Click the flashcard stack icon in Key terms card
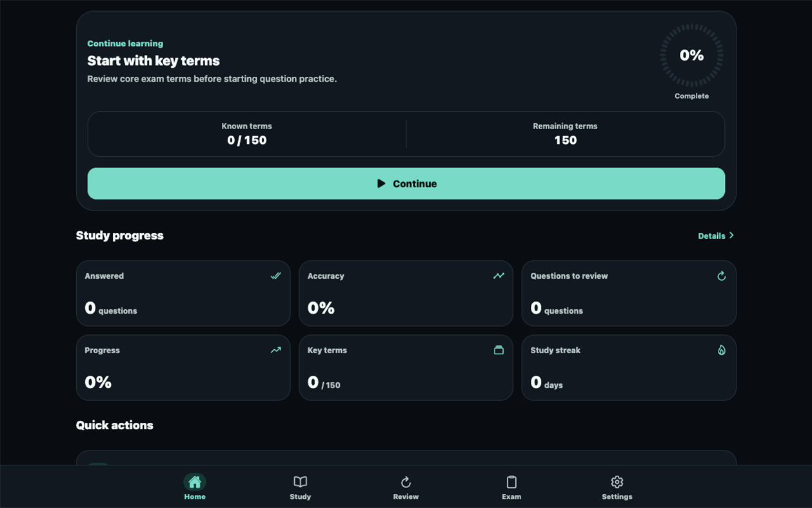812x508 pixels. (499, 350)
